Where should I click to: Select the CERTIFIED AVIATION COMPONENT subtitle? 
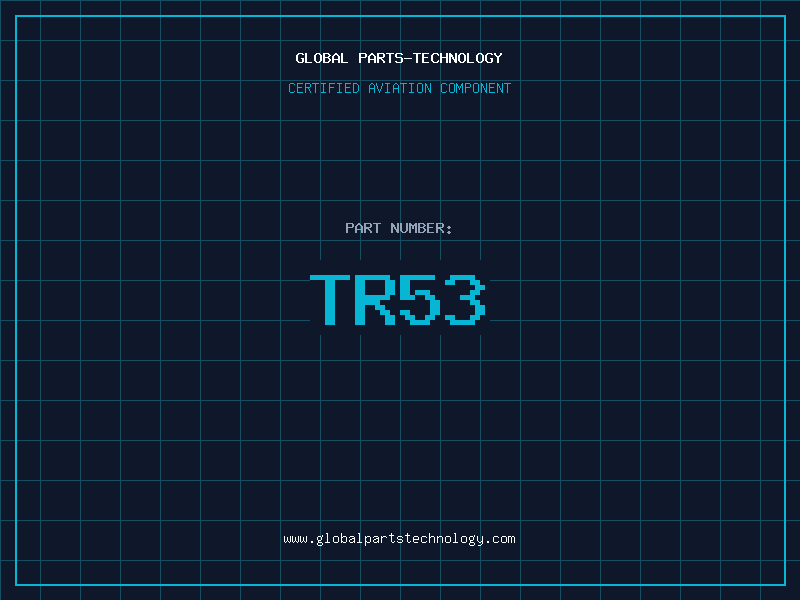click(399, 88)
